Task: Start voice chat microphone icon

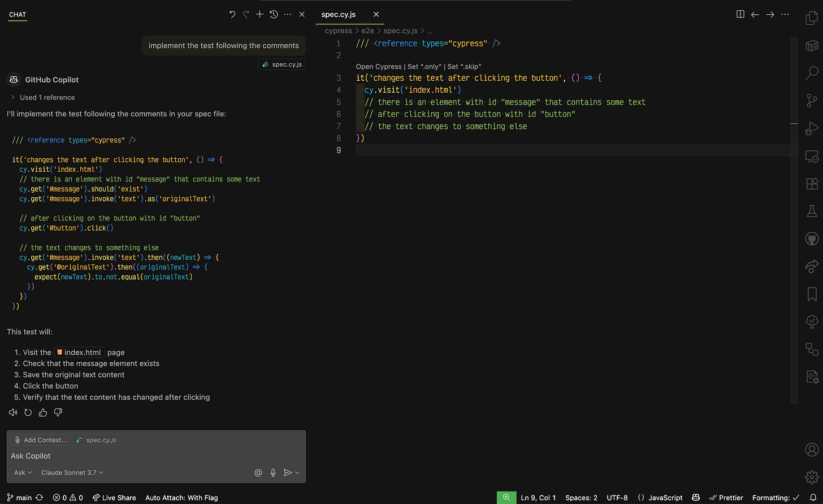Action: click(273, 472)
